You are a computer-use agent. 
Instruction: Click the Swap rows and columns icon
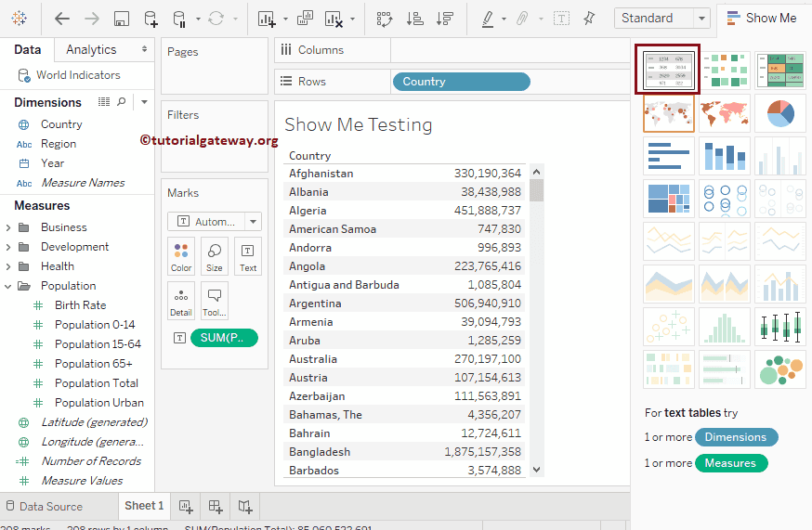385,19
